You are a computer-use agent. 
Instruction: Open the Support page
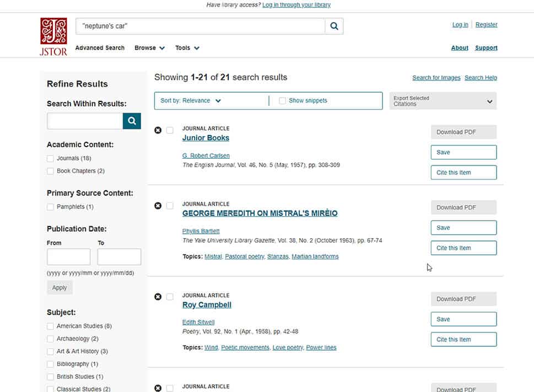[x=486, y=48]
